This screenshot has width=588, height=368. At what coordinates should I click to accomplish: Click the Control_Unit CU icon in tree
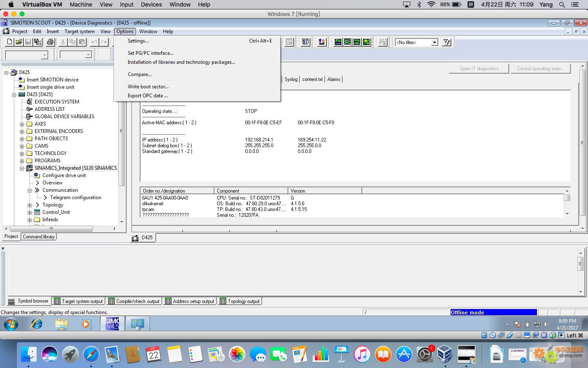pyautogui.click(x=37, y=212)
